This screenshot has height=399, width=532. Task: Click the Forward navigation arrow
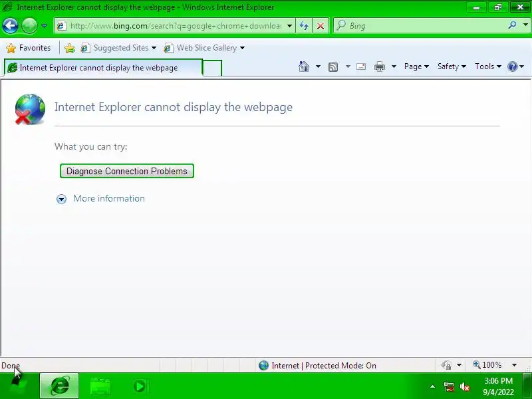point(29,25)
